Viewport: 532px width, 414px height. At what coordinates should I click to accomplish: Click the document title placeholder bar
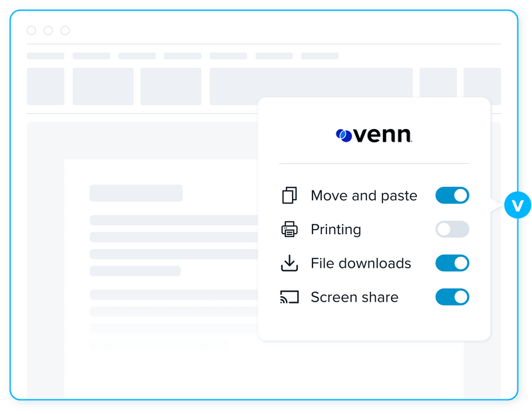[x=136, y=193]
